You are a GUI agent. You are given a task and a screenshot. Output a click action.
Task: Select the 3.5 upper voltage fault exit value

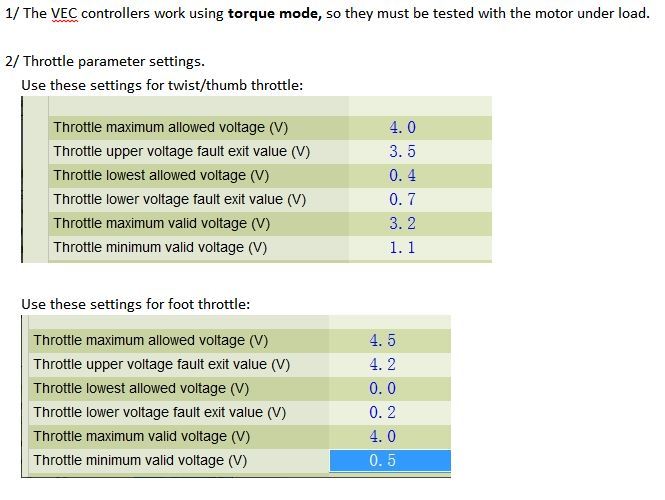[x=403, y=152]
